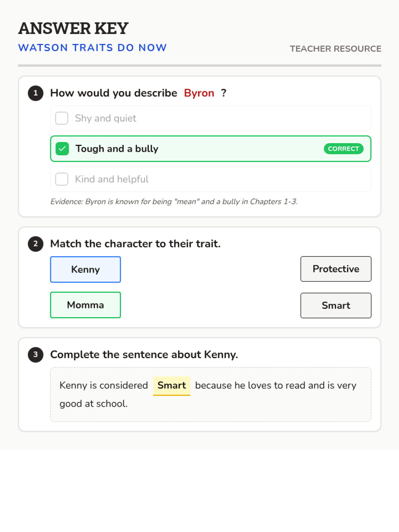Click the green CORRECT badge
Image resolution: width=399 pixels, height=532 pixels.
point(343,149)
